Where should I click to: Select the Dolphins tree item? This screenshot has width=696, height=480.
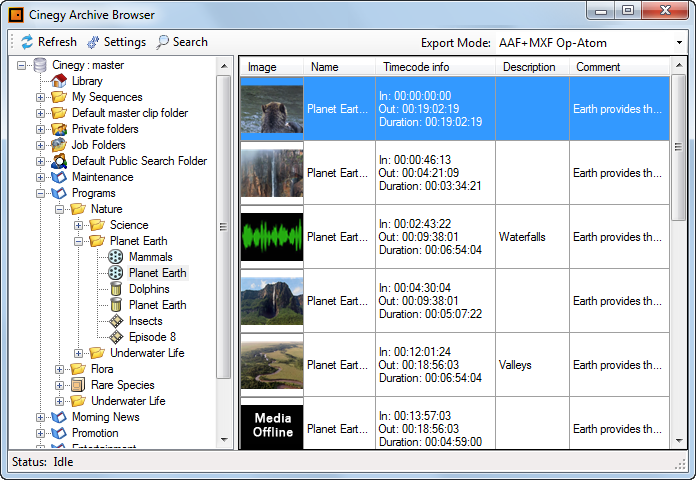(149, 289)
